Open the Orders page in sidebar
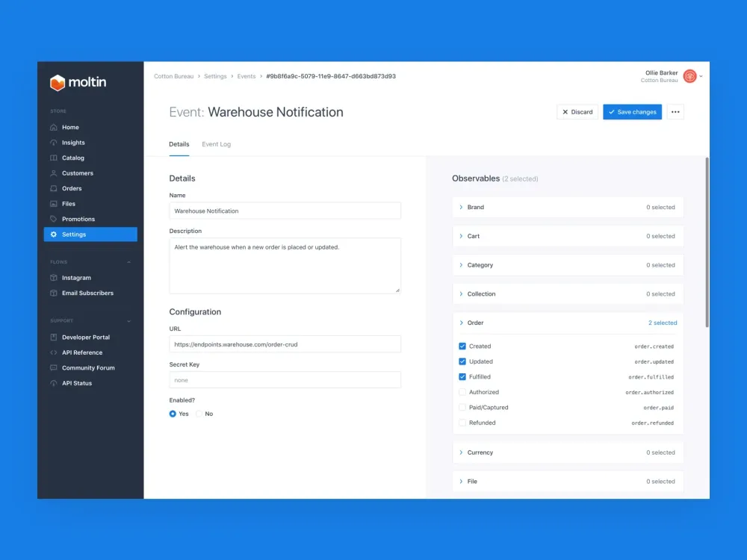 pyautogui.click(x=72, y=188)
